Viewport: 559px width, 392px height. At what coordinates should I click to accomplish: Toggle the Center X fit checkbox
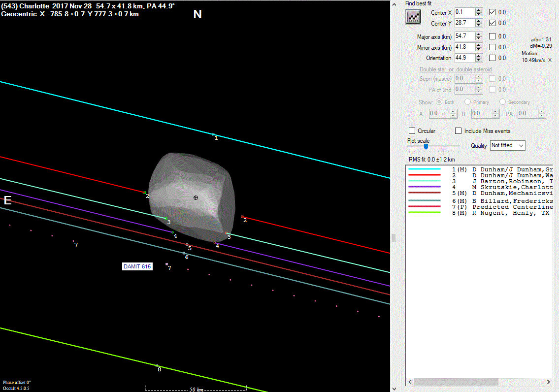point(492,12)
